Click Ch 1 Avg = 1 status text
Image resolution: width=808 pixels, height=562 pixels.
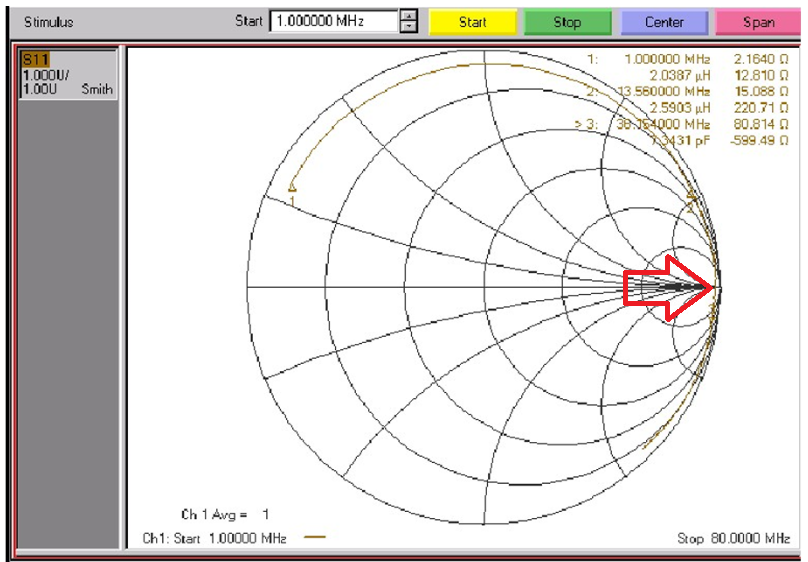pos(225,514)
